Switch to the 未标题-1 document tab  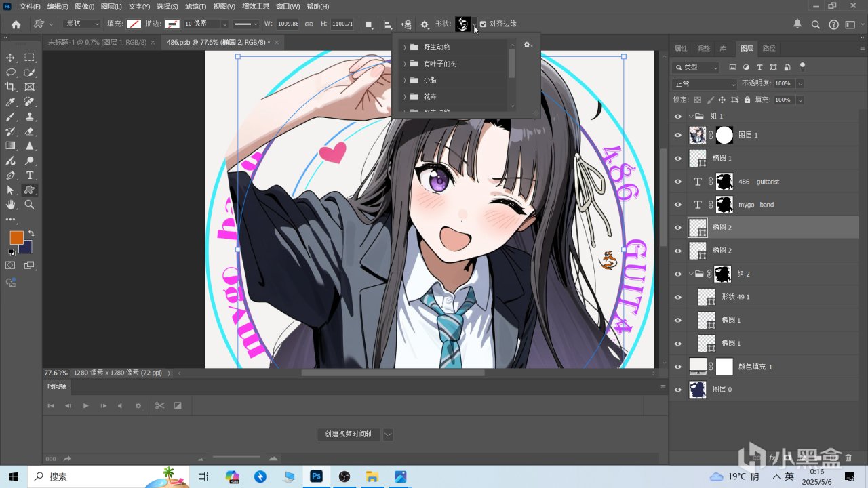97,42
